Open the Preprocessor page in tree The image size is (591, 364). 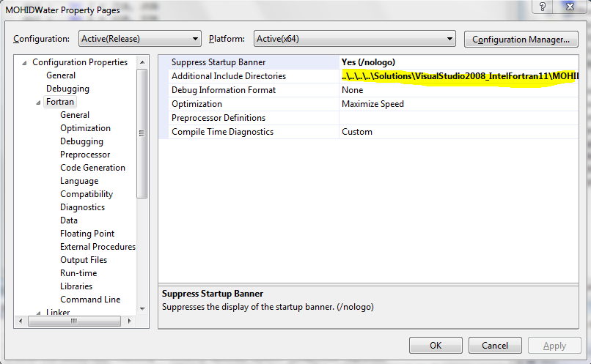(85, 155)
